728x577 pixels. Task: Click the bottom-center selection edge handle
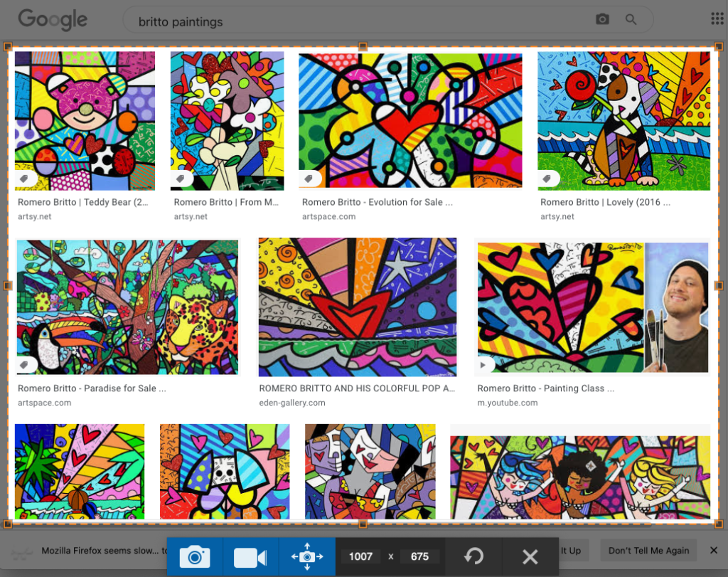click(363, 524)
